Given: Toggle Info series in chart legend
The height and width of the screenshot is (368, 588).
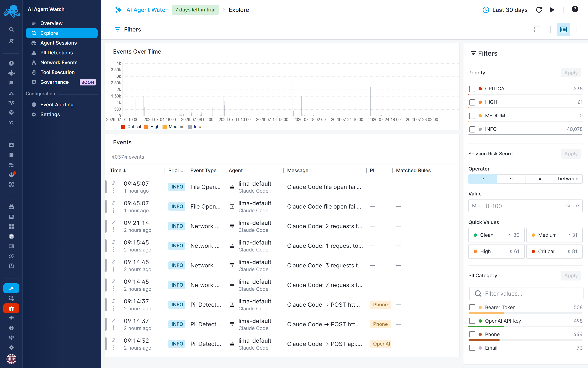Looking at the screenshot, I should pos(195,127).
